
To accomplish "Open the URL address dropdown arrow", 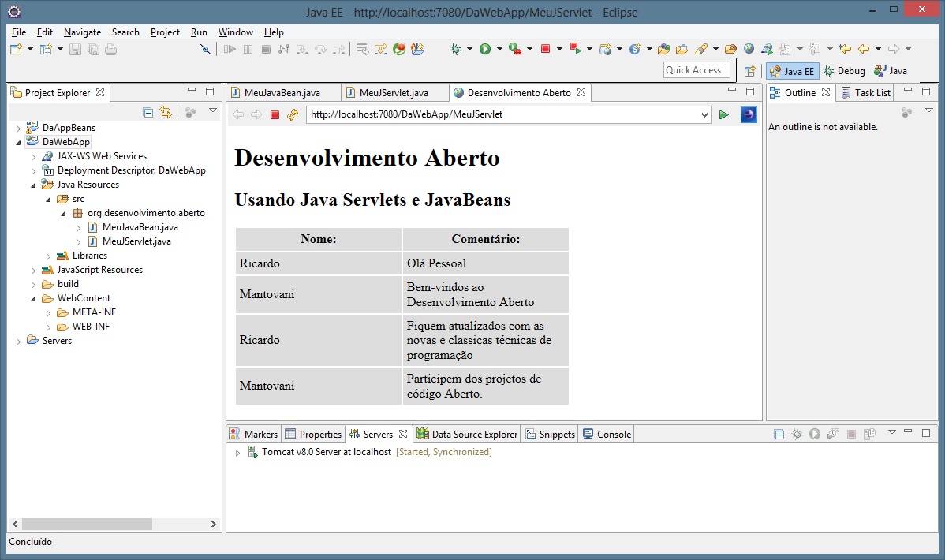I will coord(704,115).
